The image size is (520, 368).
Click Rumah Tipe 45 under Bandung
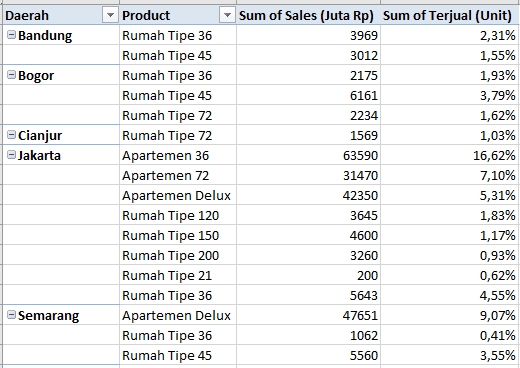[178, 55]
